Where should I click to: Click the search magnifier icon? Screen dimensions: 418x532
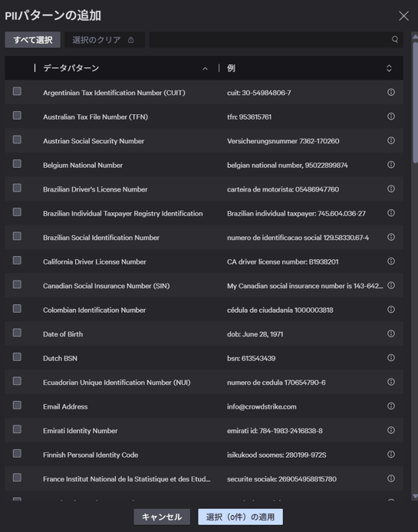pos(394,39)
